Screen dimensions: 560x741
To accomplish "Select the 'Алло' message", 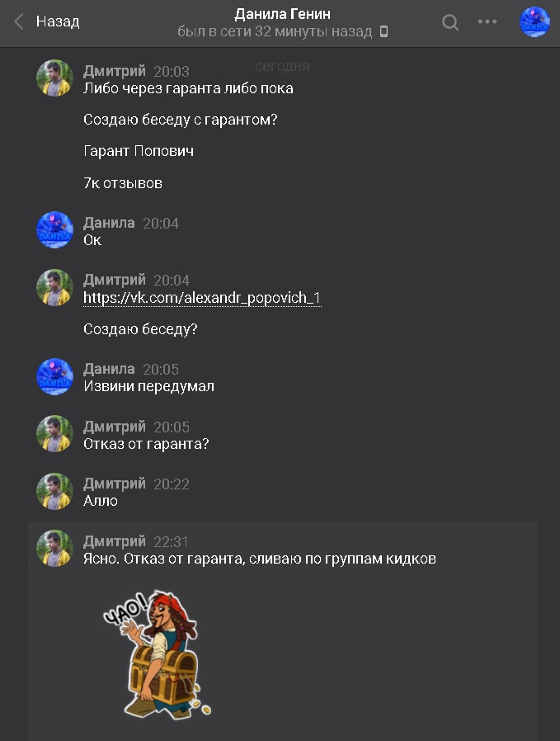I will point(100,501).
